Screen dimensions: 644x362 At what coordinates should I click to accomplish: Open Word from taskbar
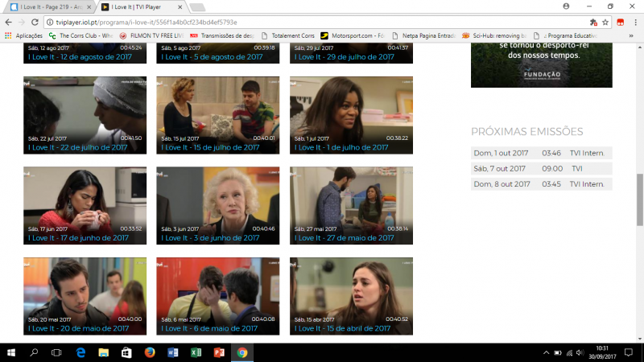pos(173,352)
